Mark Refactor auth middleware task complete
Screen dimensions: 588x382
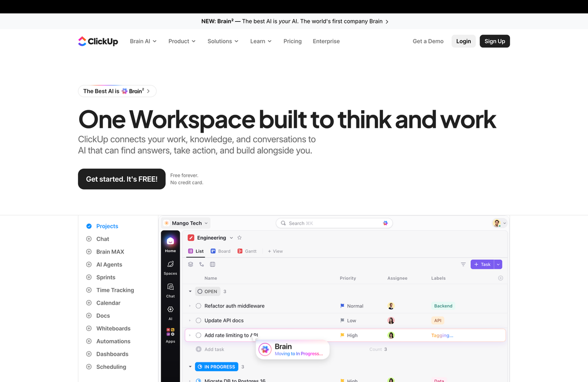coord(198,306)
